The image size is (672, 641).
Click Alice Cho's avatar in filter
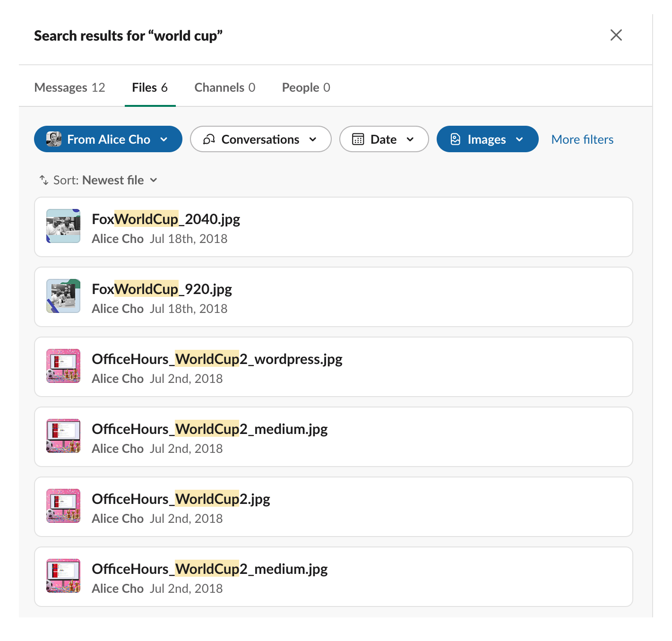coord(54,139)
